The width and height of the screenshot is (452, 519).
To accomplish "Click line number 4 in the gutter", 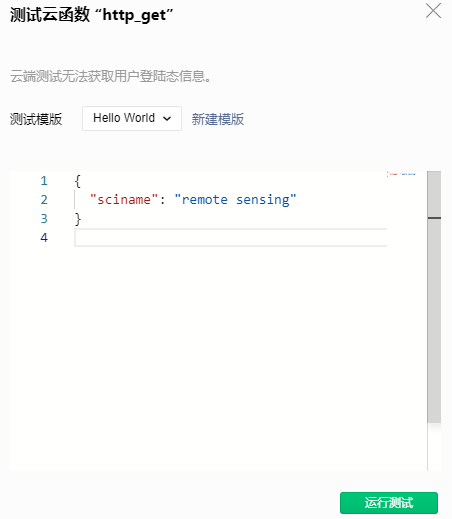I will 44,238.
